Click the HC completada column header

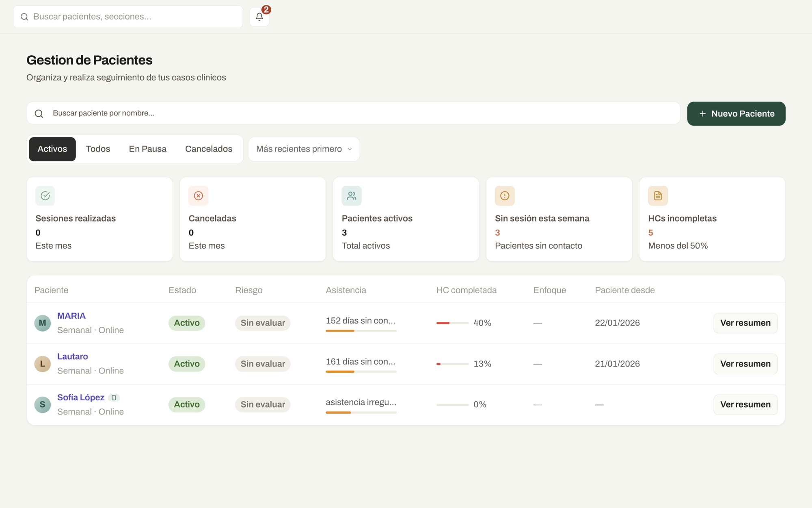(x=466, y=290)
